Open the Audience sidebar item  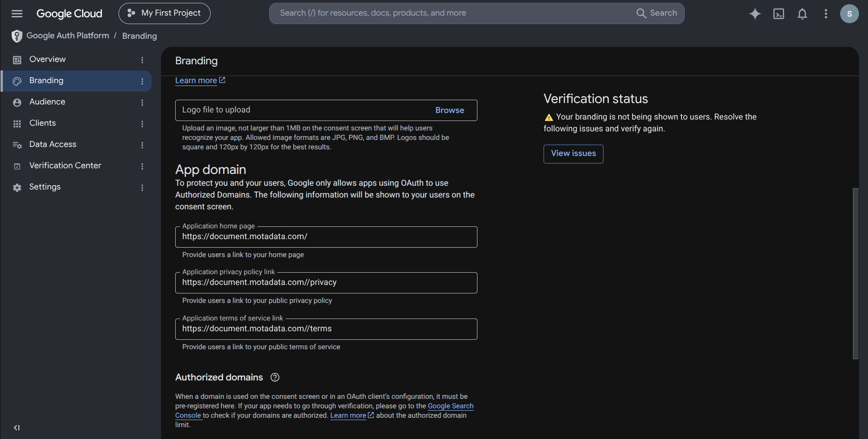pos(76,102)
